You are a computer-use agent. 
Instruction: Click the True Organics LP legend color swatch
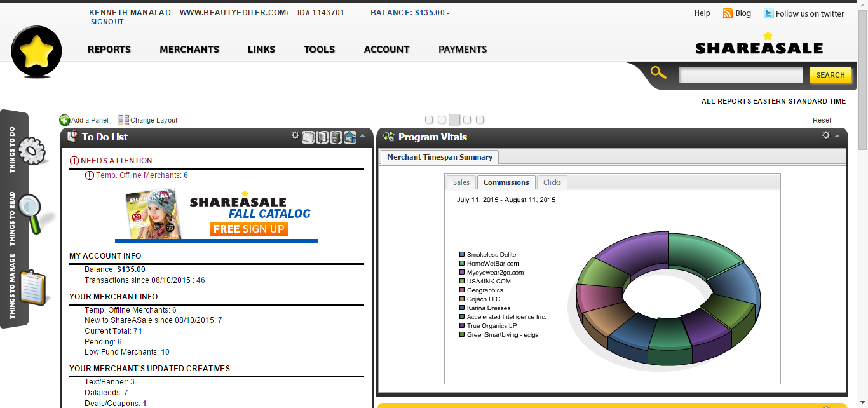[x=462, y=326]
